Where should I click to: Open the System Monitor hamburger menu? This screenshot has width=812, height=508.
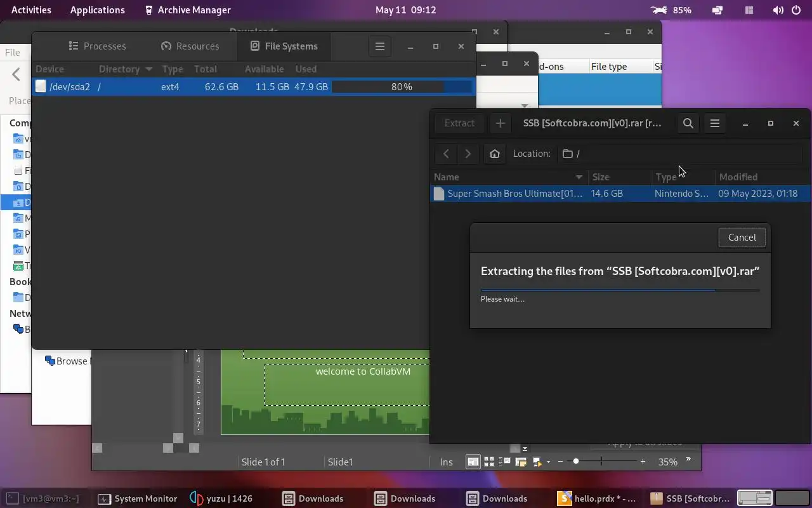pos(380,46)
